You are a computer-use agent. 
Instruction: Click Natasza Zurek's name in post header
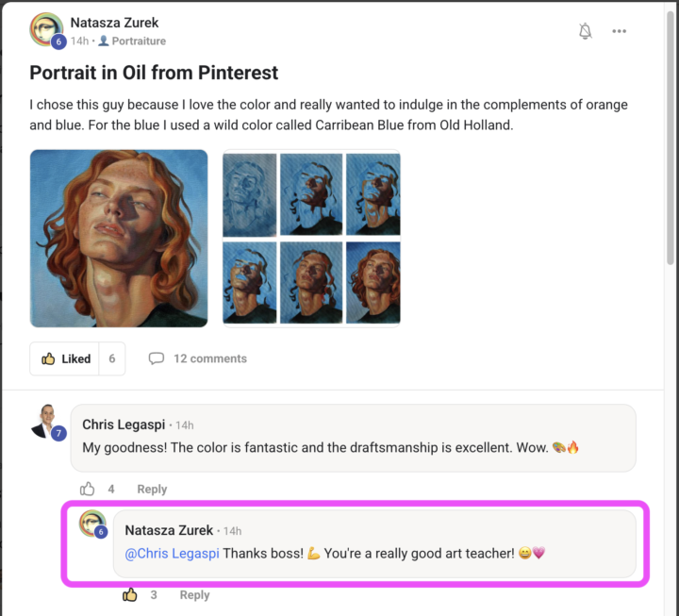(116, 22)
